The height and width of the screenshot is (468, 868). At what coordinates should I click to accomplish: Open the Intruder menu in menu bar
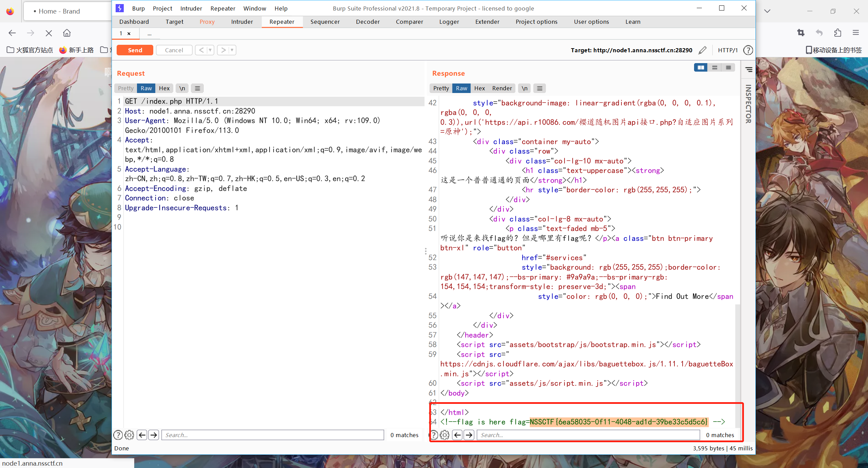[x=191, y=8]
